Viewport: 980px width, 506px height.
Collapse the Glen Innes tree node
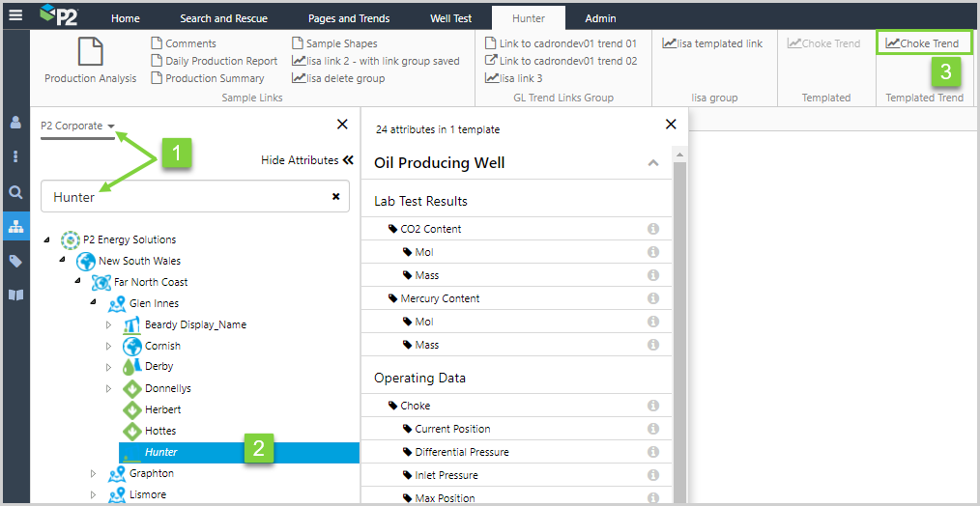[x=93, y=303]
